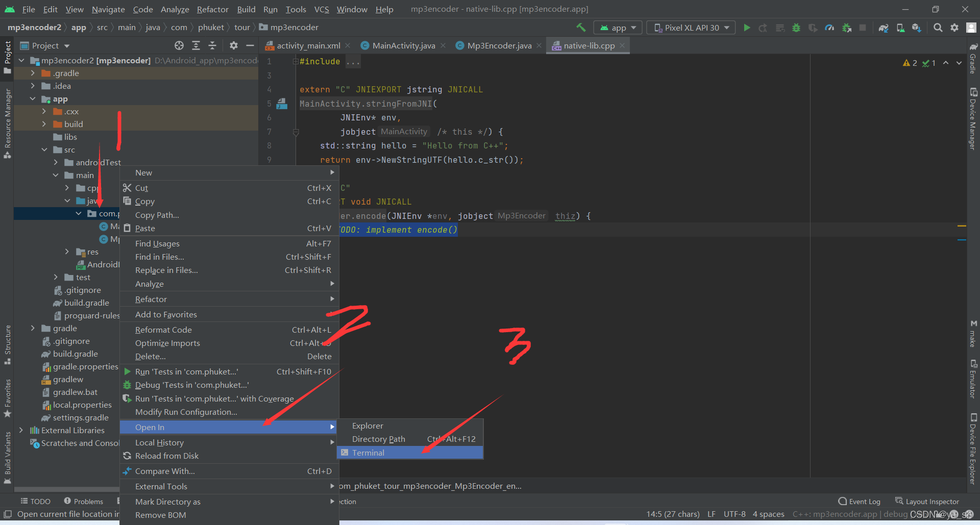Click Apply Changes and Restart Activity icon
This screenshot has width=980, height=525.
[763, 28]
